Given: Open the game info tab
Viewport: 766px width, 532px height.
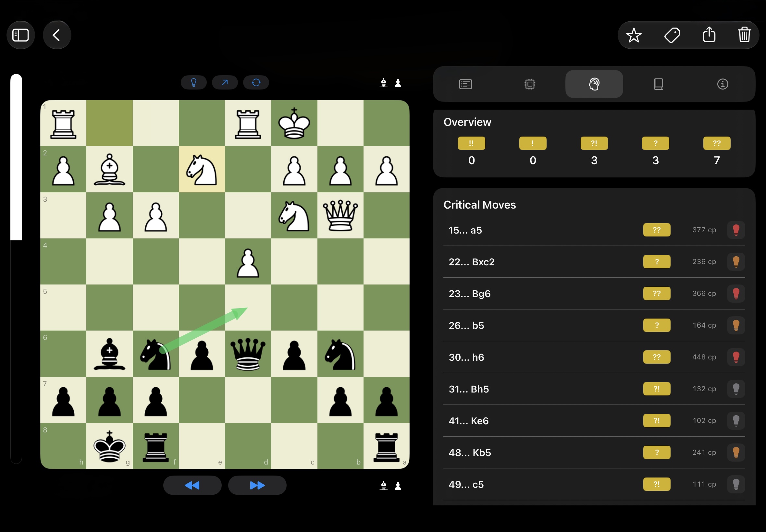Looking at the screenshot, I should (723, 84).
